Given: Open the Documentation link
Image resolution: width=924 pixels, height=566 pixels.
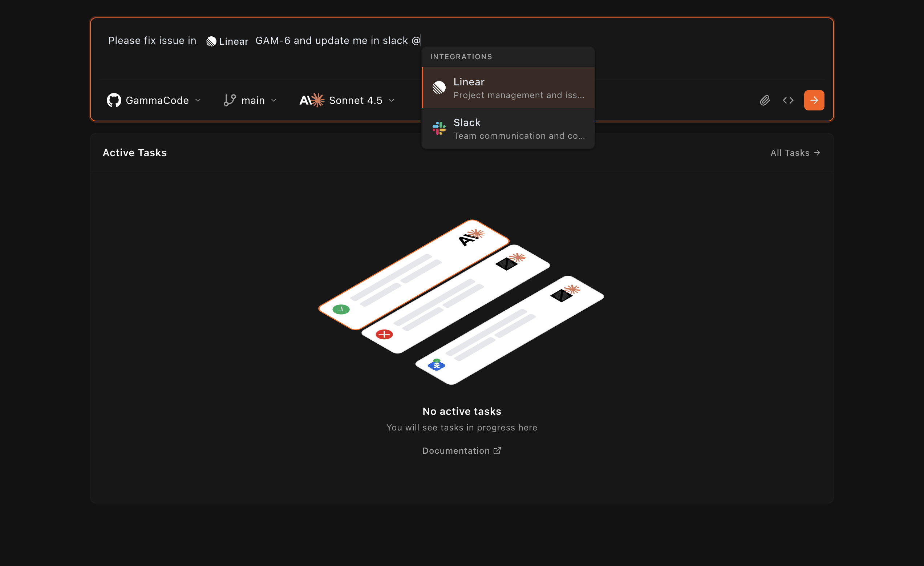Looking at the screenshot, I should [456, 450].
